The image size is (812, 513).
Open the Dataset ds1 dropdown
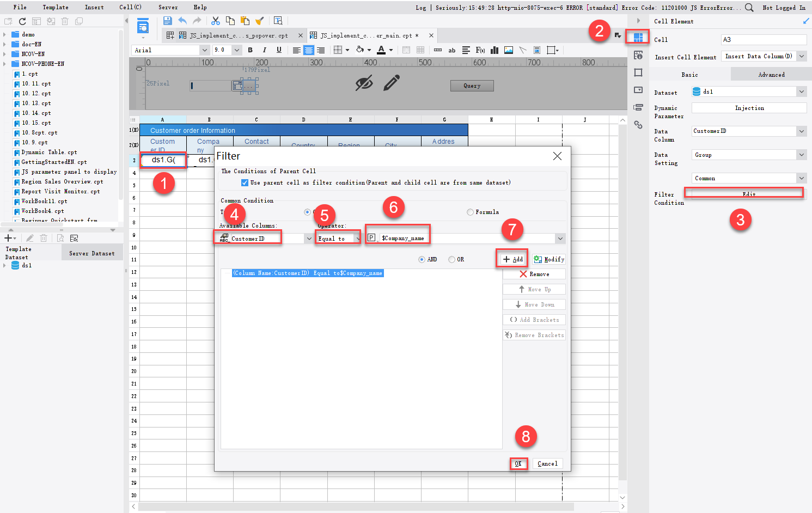(802, 91)
